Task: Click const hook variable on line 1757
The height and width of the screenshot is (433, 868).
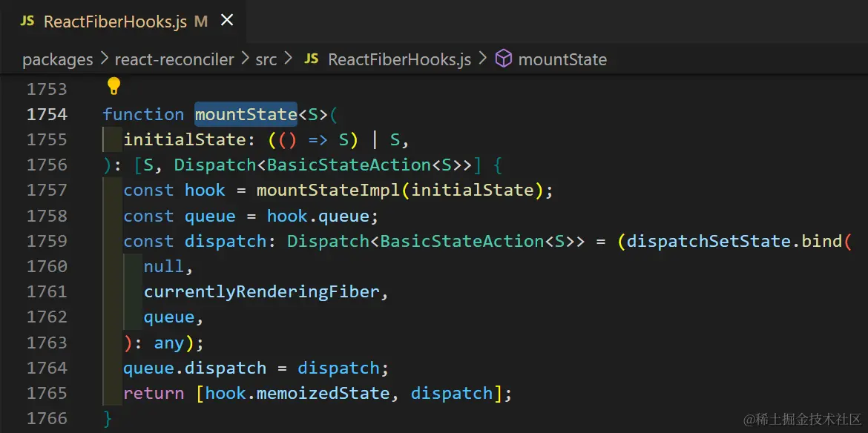Action: 205,191
